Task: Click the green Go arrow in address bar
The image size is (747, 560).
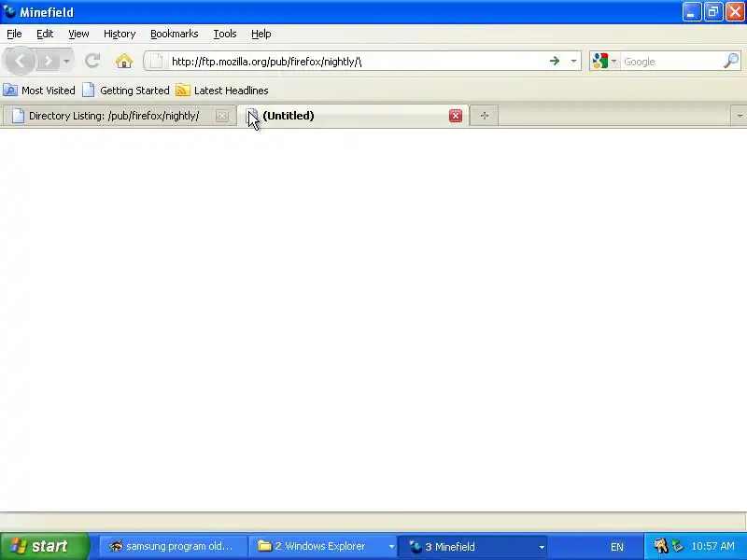Action: (555, 61)
